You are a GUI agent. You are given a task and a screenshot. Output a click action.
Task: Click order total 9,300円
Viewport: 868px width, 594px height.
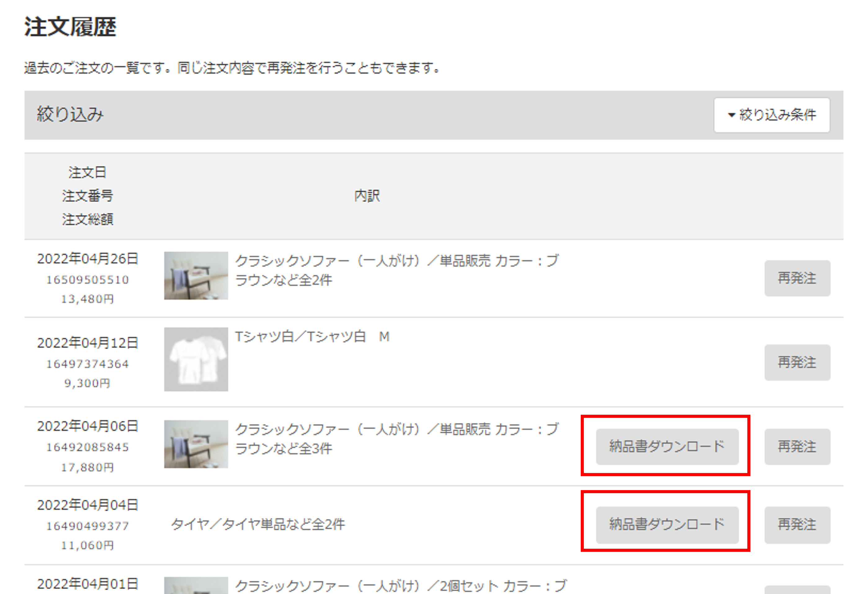(87, 383)
